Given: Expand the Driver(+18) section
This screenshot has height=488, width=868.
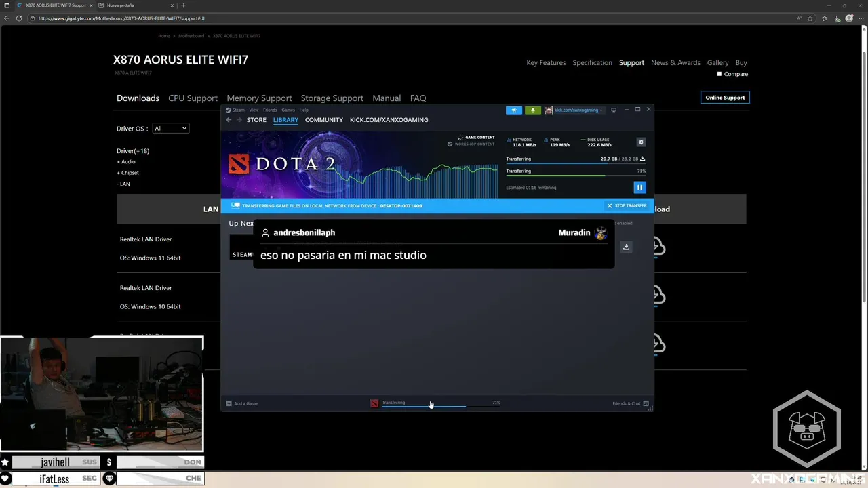Looking at the screenshot, I should point(133,151).
